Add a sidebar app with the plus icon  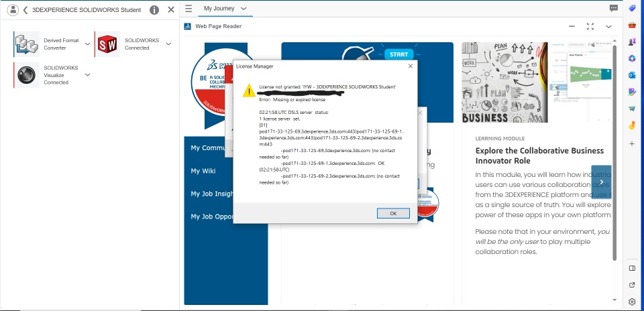pyautogui.click(x=632, y=143)
